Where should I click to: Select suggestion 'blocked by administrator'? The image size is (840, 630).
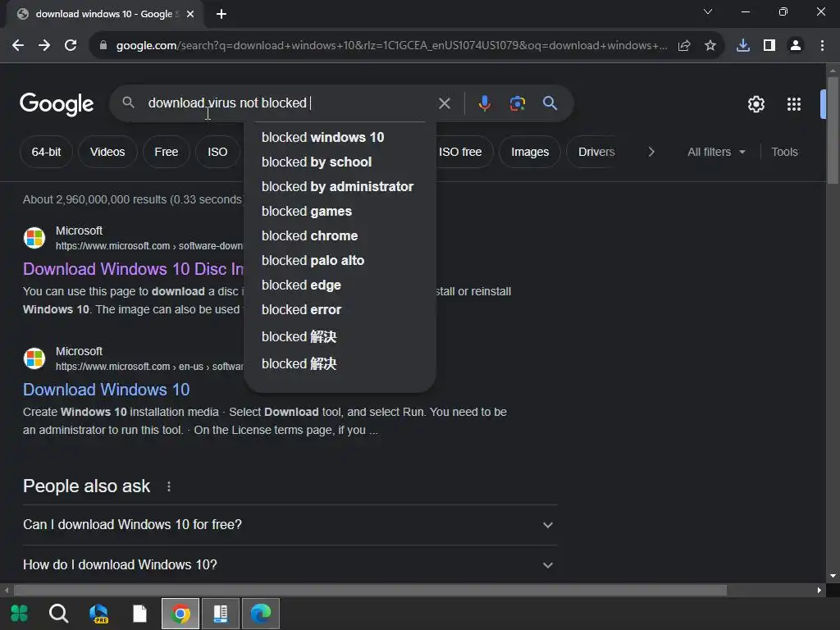click(340, 186)
